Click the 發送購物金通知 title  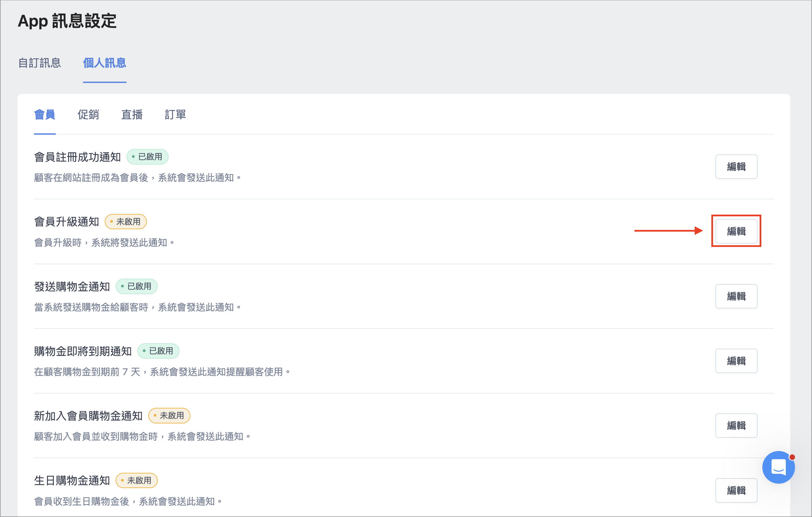(x=72, y=287)
